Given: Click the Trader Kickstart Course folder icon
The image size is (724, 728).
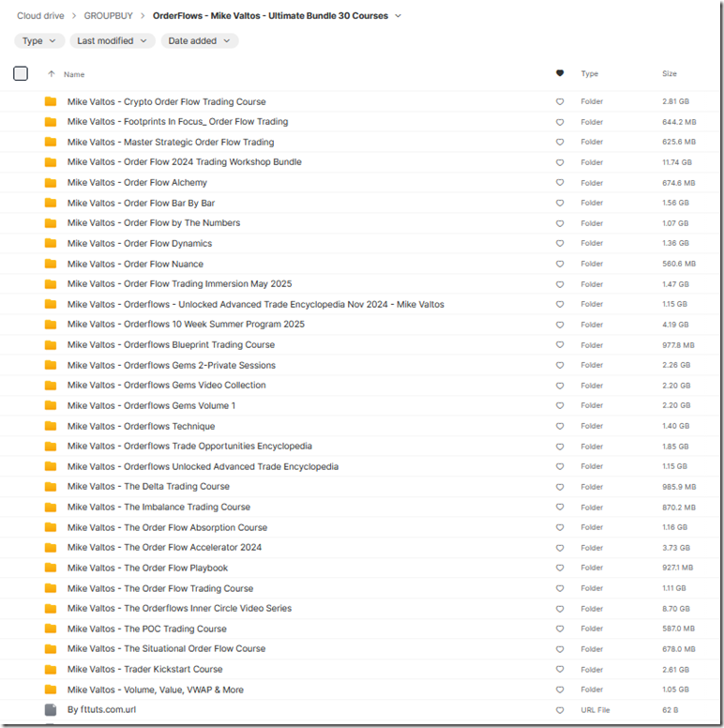Looking at the screenshot, I should (51, 669).
